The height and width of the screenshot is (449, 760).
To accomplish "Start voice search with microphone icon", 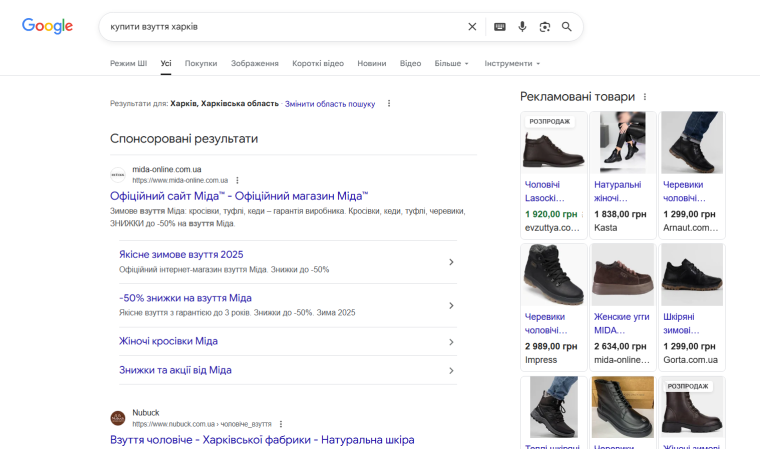I will click(x=522, y=27).
